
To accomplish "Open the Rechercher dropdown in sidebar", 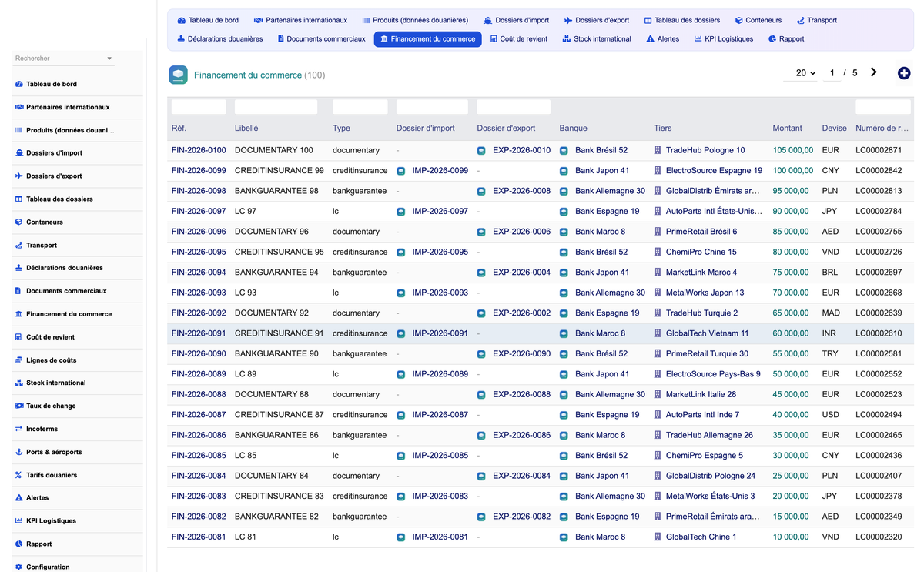I will pyautogui.click(x=64, y=59).
